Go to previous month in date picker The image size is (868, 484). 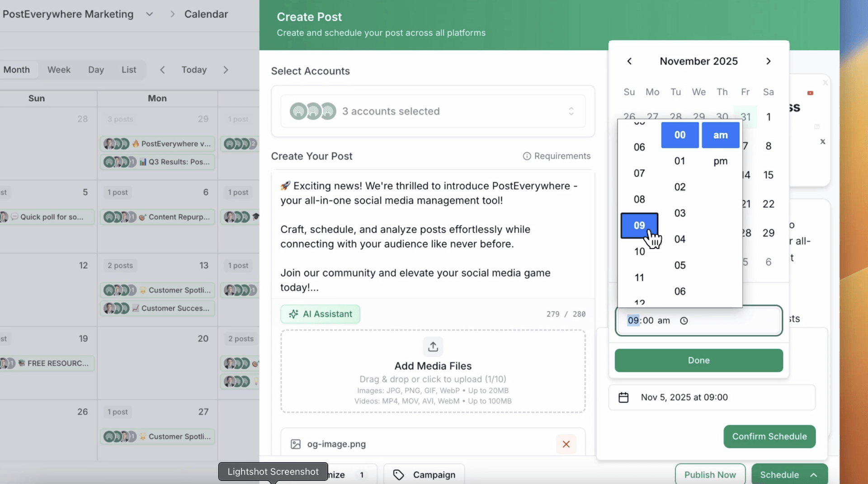coord(629,61)
